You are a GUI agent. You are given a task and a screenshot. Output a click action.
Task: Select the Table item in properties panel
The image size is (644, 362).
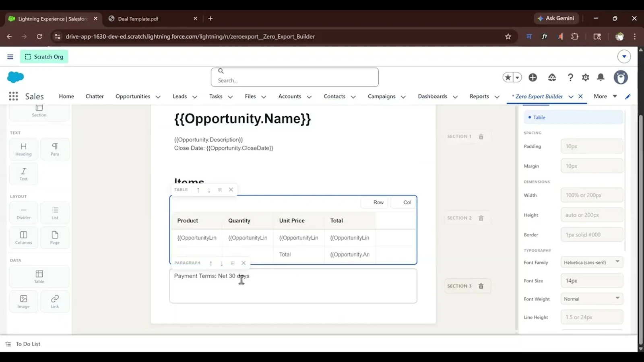point(573,117)
